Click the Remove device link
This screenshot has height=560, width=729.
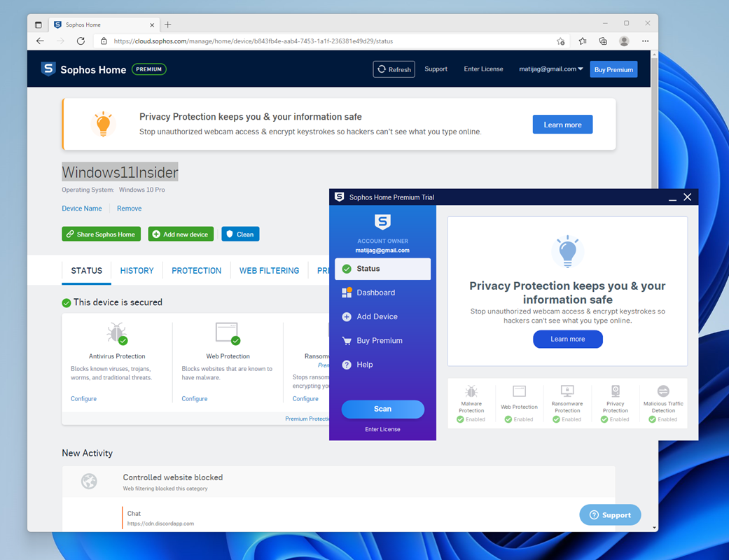[130, 208]
